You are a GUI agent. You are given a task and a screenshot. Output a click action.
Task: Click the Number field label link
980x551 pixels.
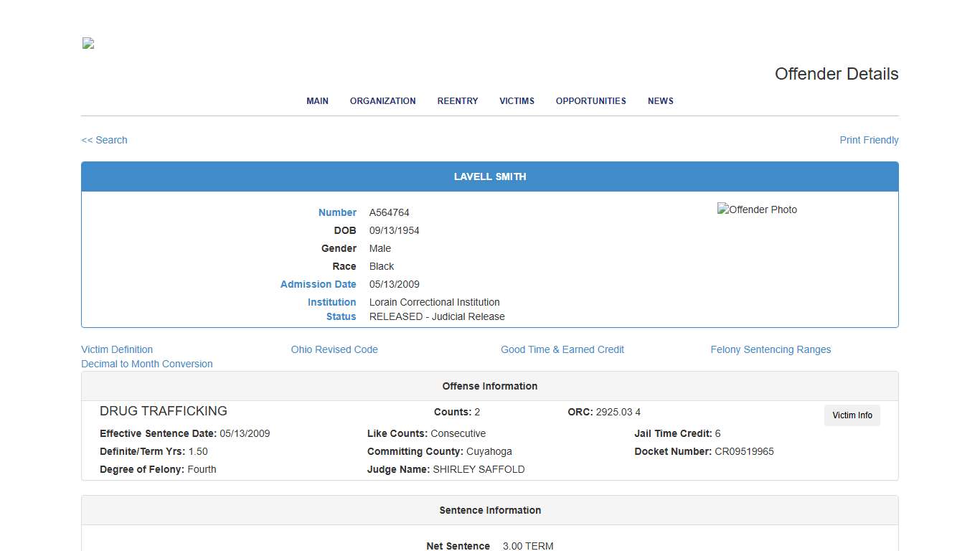coord(337,212)
